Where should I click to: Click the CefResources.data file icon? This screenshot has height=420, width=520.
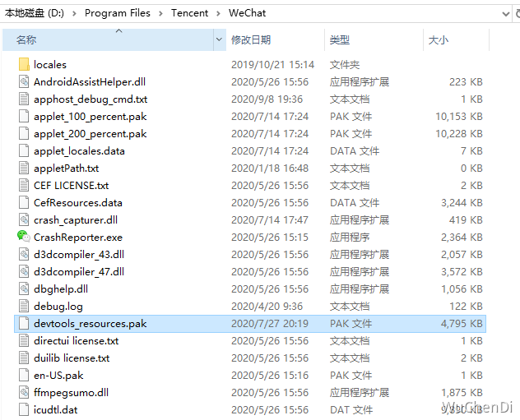24,202
